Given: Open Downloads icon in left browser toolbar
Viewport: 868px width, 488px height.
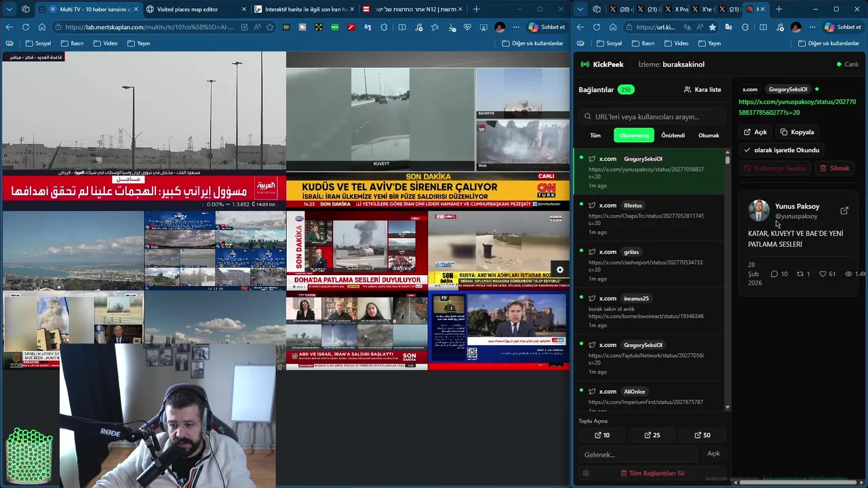Looking at the screenshot, I should (x=451, y=27).
